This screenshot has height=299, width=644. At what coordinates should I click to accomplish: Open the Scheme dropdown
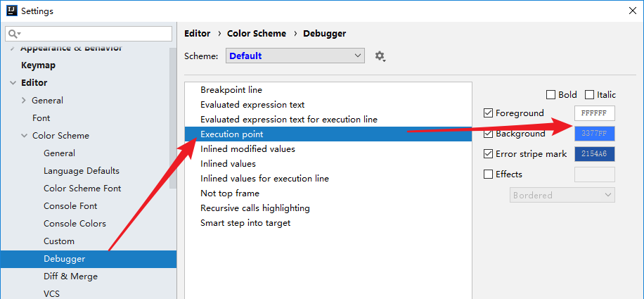[295, 56]
